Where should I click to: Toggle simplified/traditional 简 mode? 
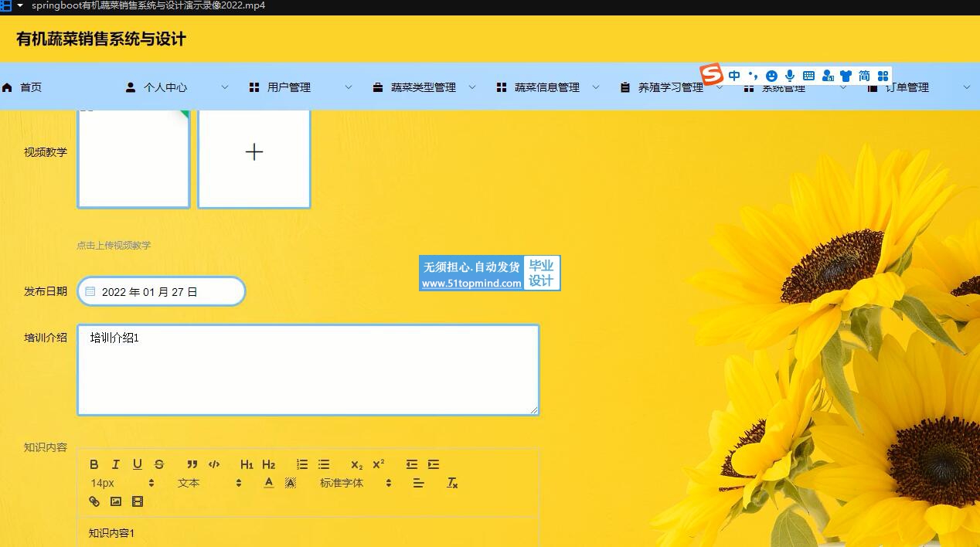[x=864, y=76]
